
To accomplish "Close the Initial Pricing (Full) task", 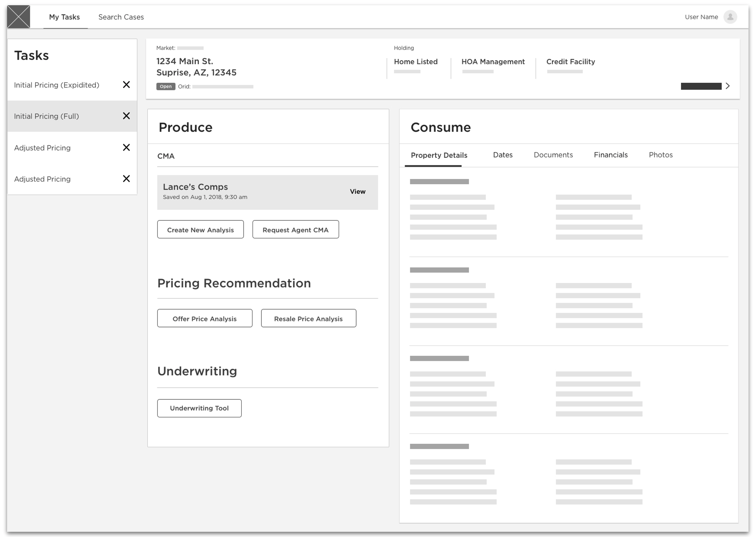I will [126, 116].
